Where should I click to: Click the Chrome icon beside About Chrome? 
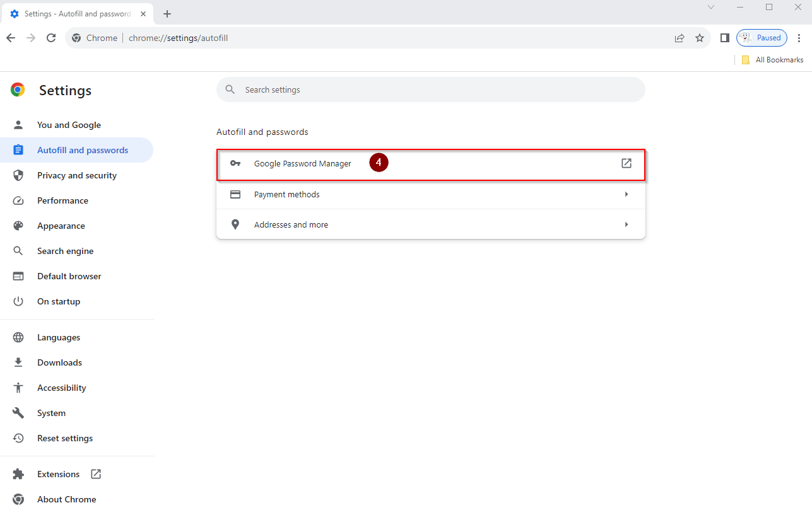pos(18,499)
